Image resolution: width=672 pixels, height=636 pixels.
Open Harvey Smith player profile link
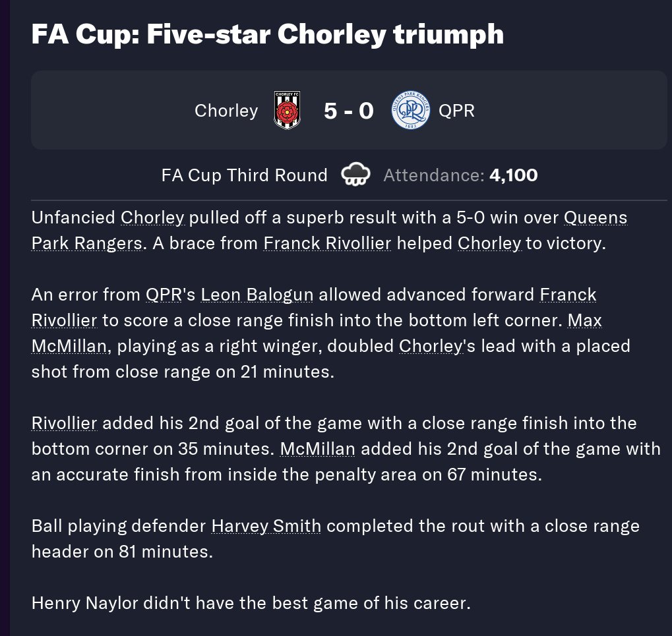click(x=266, y=526)
